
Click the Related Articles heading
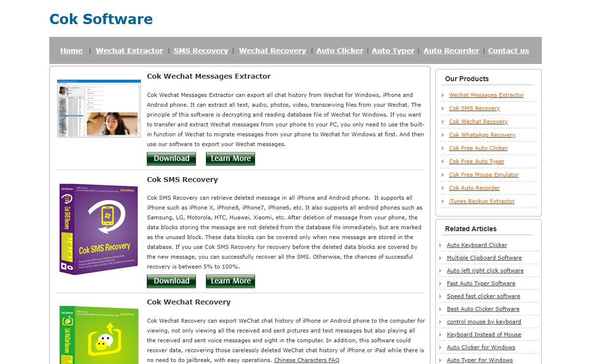pyautogui.click(x=471, y=229)
